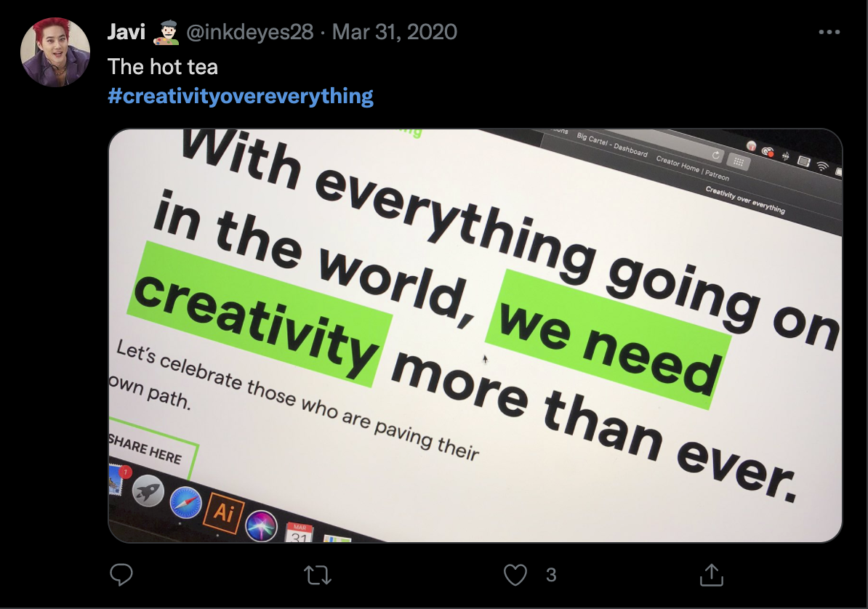Open the share tweet icon
868x609 pixels.
pyautogui.click(x=712, y=574)
